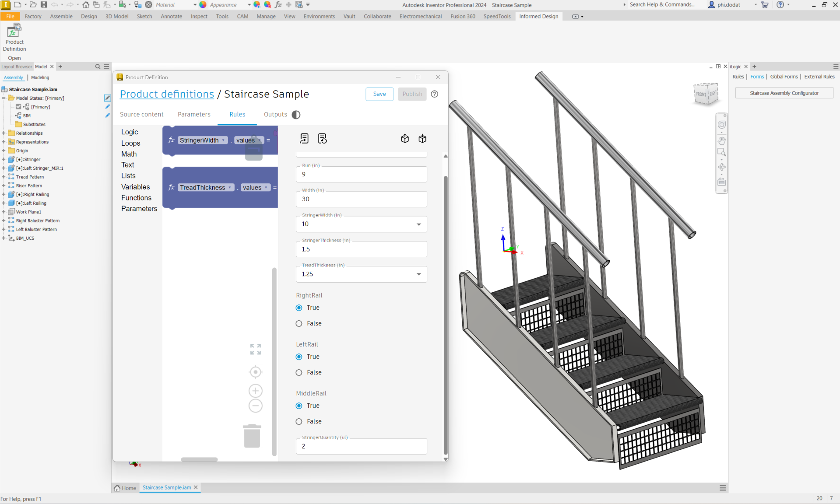Click the trash can in blocks workspace
Viewport: 840px width, 504px height.
tap(252, 436)
